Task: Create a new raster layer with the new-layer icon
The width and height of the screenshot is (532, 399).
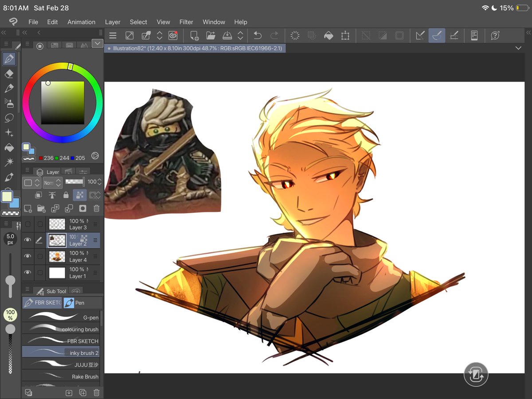Action: point(27,208)
